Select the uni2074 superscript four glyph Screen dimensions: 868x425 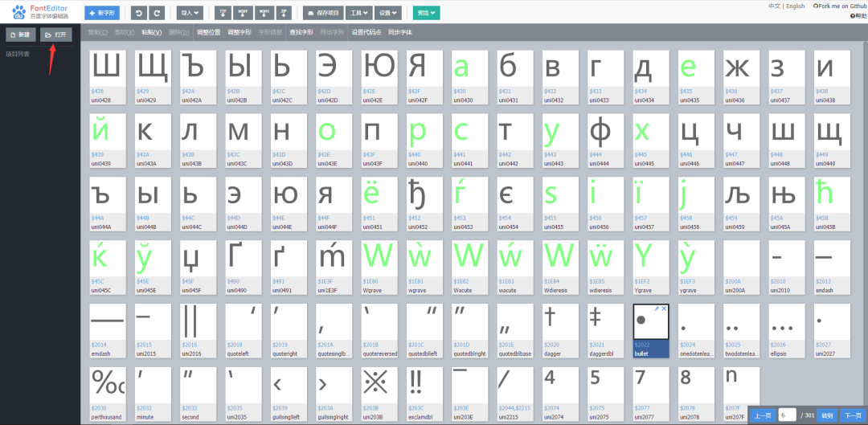[x=560, y=394]
